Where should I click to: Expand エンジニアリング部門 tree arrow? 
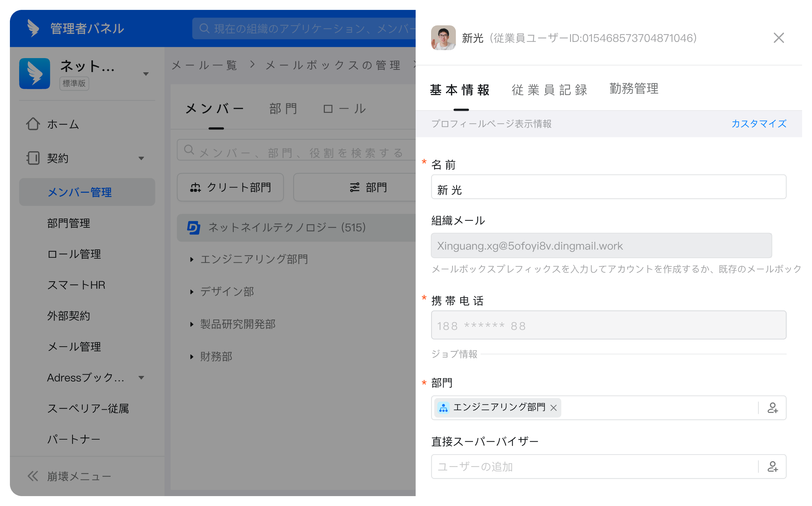pyautogui.click(x=192, y=260)
